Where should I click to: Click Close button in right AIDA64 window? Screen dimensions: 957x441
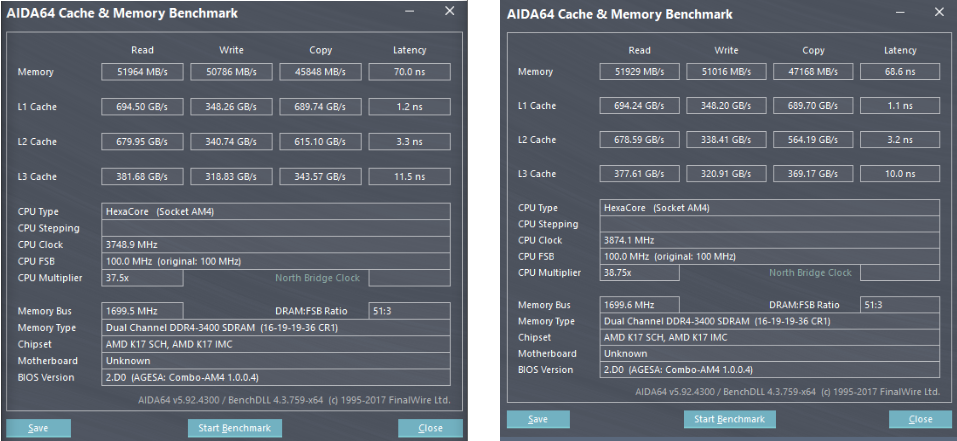(920, 419)
